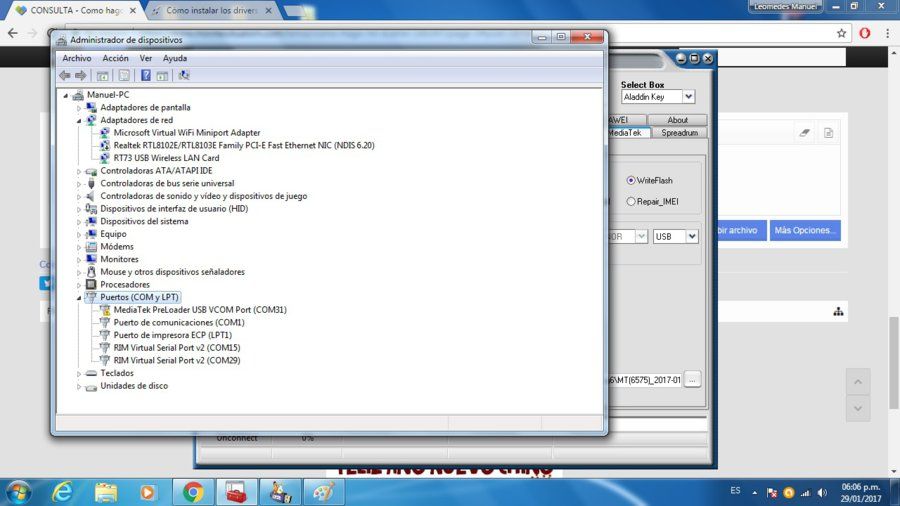The height and width of the screenshot is (506, 900).
Task: Bookmark page with the star icon
Action: [841, 33]
